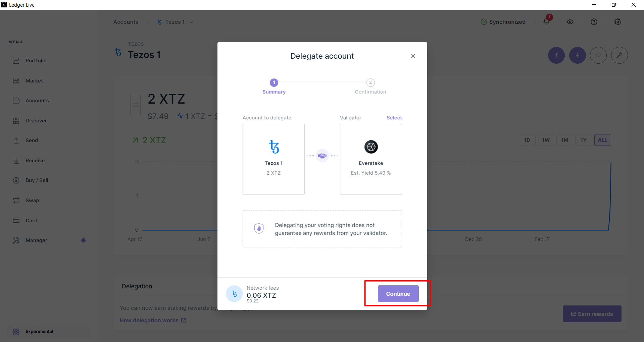Open Portfolio from sidebar menu
The width and height of the screenshot is (644, 342).
click(36, 61)
